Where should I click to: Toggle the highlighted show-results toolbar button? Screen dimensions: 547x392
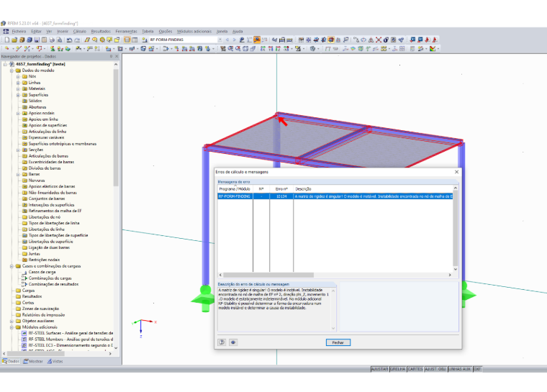(x=257, y=40)
